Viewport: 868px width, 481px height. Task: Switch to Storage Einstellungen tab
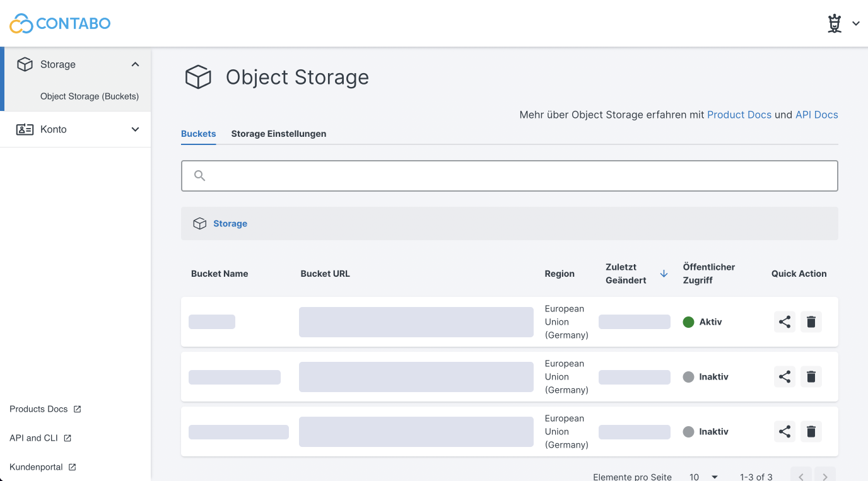pos(279,134)
